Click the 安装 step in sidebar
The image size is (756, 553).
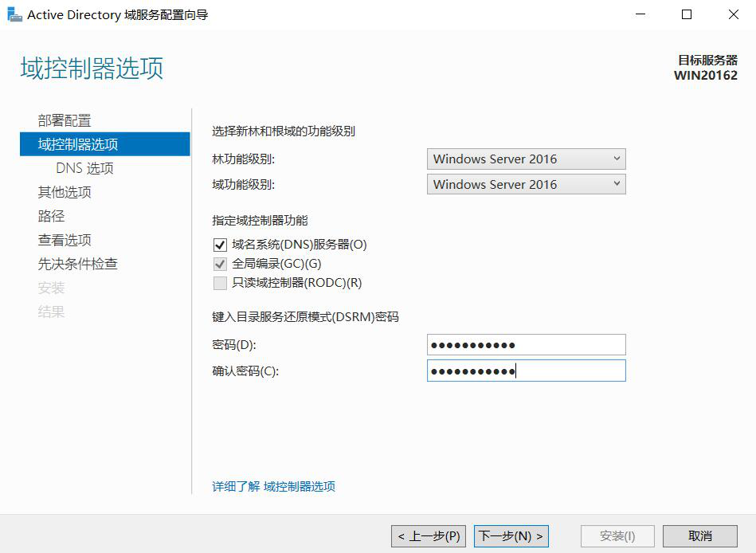tap(51, 288)
